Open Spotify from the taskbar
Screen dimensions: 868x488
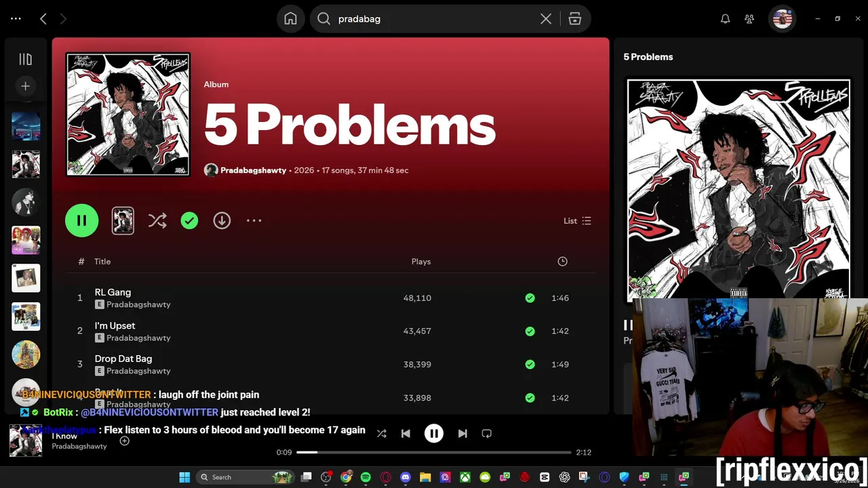coord(366,477)
